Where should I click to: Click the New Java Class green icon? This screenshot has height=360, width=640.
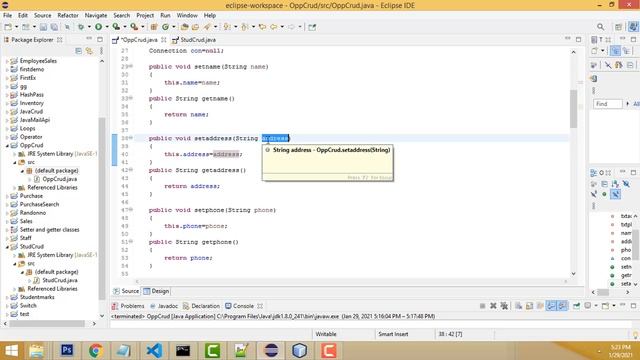click(165, 27)
